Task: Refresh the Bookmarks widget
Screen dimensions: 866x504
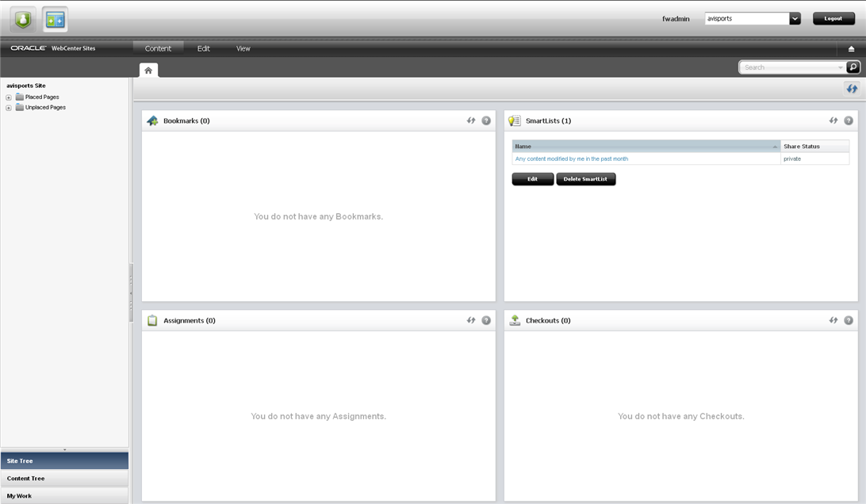Action: pyautogui.click(x=471, y=120)
